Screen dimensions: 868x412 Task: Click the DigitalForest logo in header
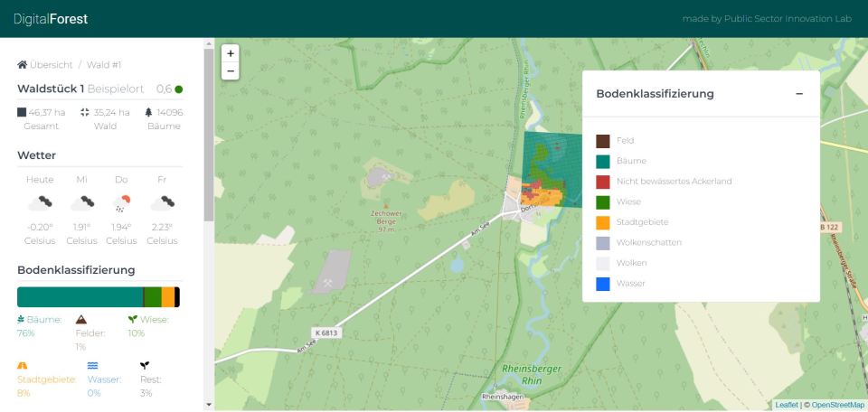[51, 18]
